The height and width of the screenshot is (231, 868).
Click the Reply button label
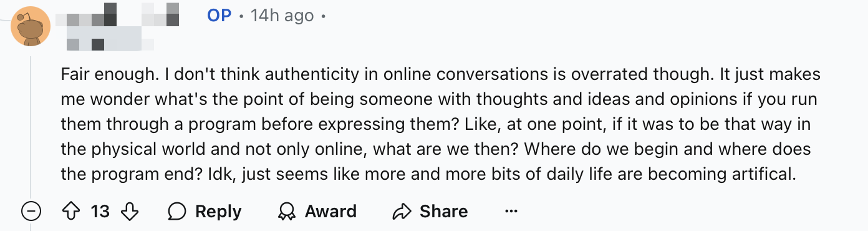click(218, 212)
